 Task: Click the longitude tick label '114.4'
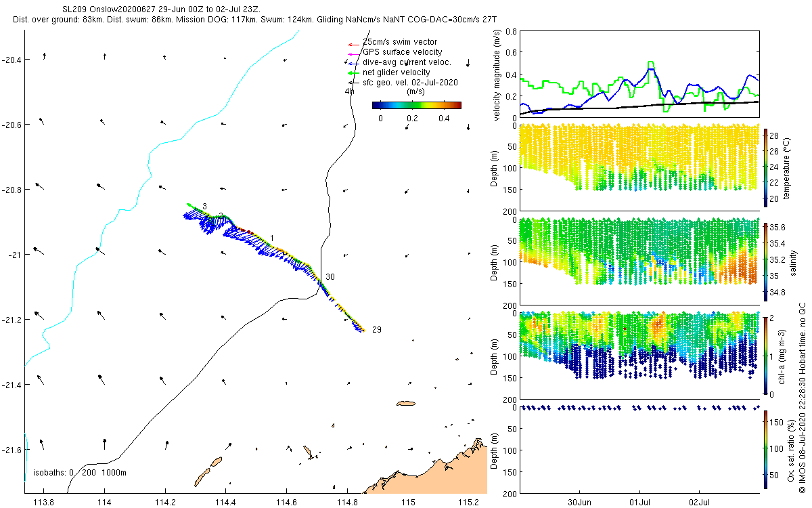pos(225,503)
